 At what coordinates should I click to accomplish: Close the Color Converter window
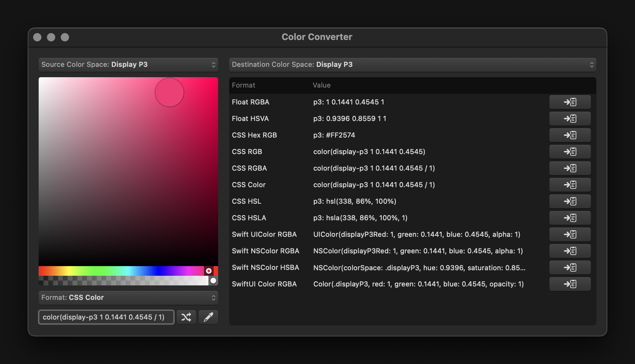point(37,37)
